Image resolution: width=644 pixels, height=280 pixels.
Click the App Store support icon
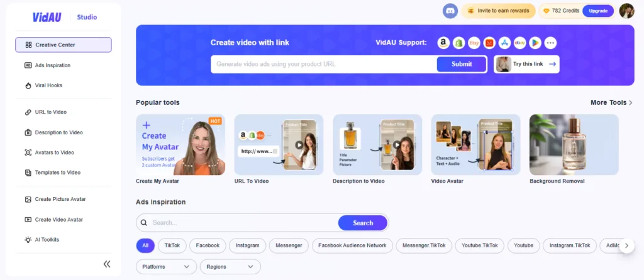(x=504, y=43)
